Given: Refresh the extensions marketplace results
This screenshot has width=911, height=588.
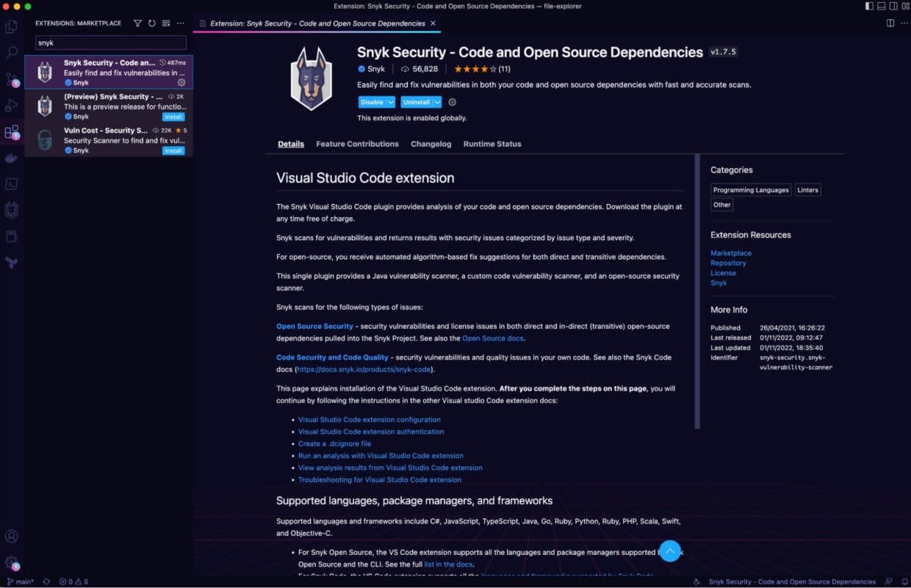Looking at the screenshot, I should 151,23.
